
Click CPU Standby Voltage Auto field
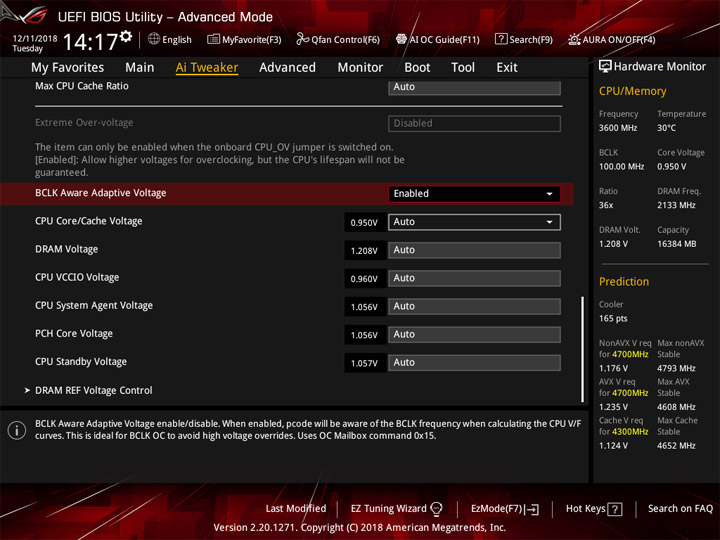[474, 363]
